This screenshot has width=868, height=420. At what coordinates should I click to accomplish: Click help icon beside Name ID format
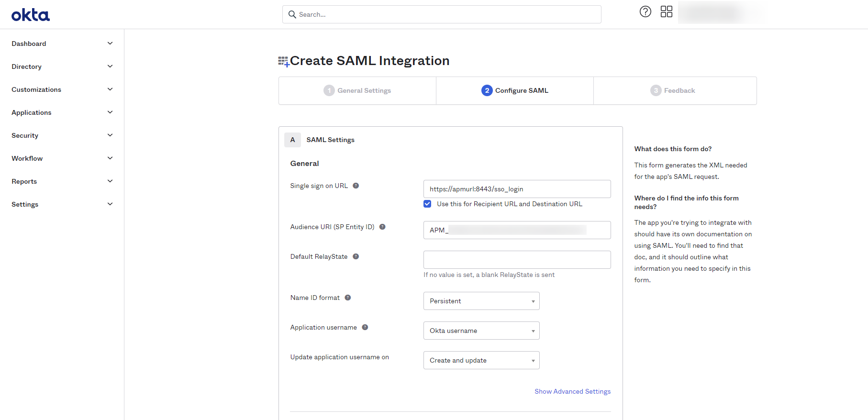click(348, 298)
